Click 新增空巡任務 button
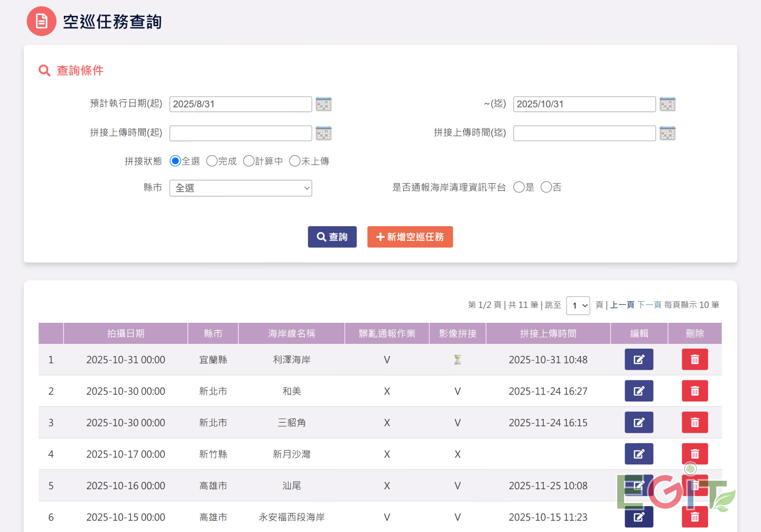 point(410,237)
